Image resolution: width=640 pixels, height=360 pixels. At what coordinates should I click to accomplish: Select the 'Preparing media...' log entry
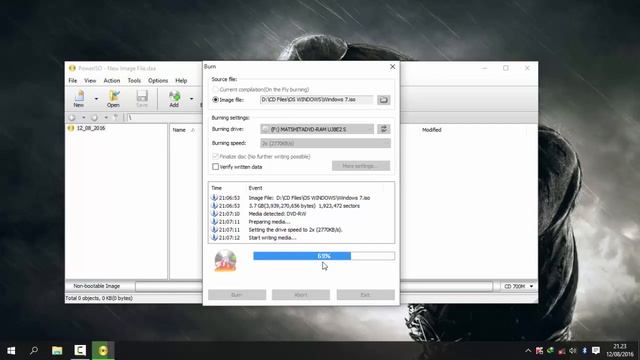(x=269, y=222)
